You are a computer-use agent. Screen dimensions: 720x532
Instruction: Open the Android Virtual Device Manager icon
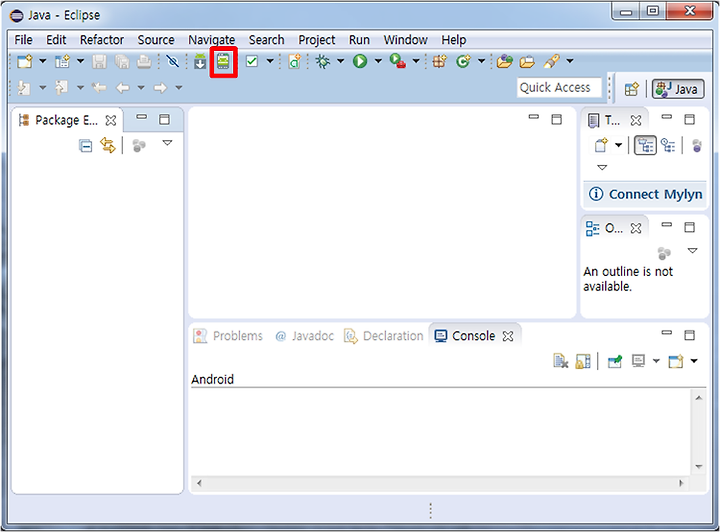[223, 62]
